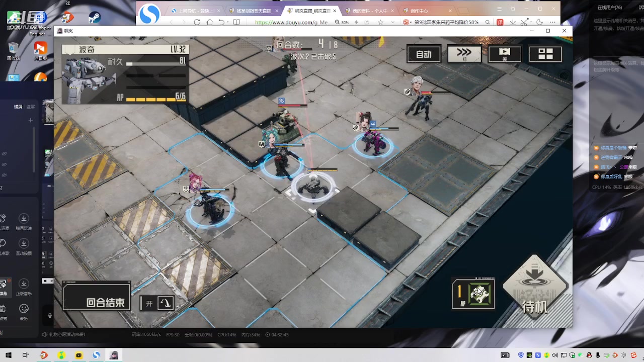644x362 pixels.
Task: Click the 自动 auto-battle button
Action: pos(424,54)
